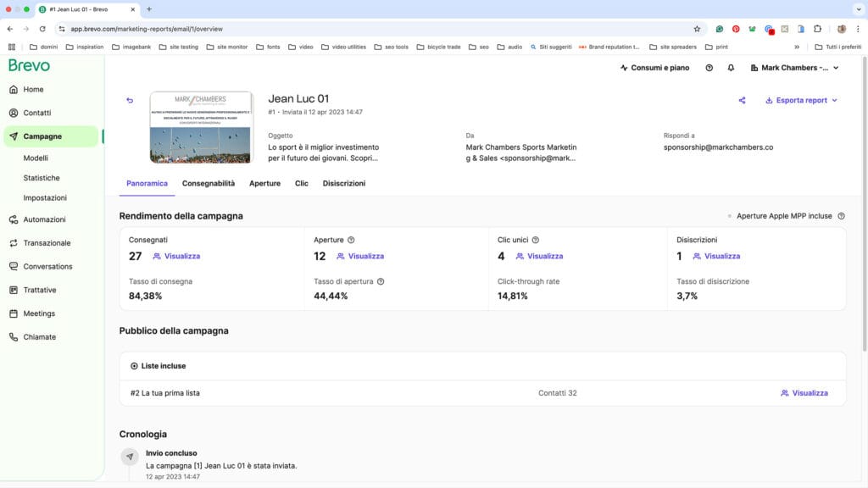Click Visualizza next to Consegnati count
The width and height of the screenshot is (868, 488).
[176, 256]
